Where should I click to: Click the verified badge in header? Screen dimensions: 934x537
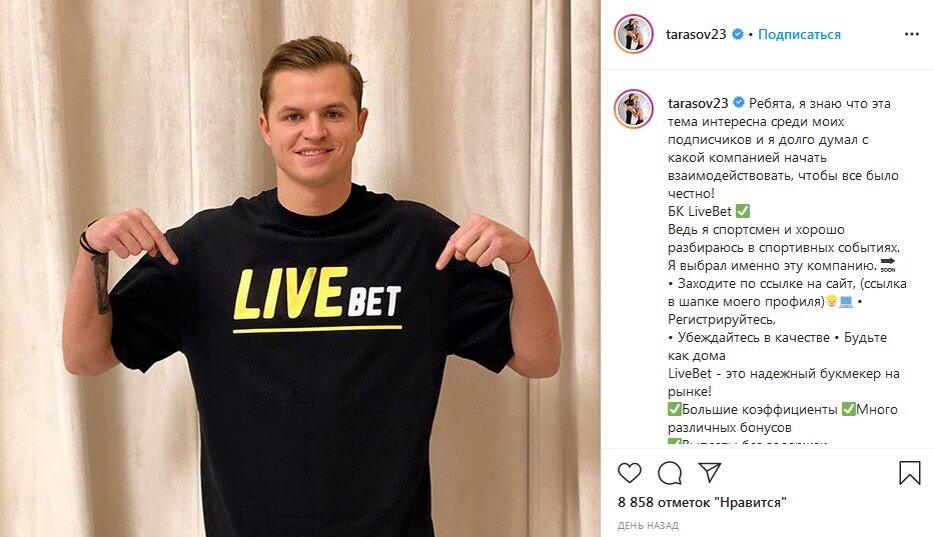pos(737,35)
